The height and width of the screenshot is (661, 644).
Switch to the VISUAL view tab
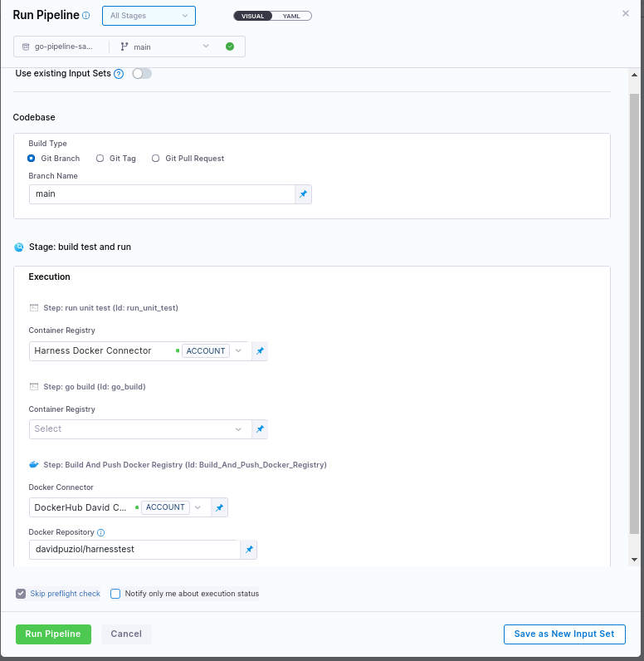[x=252, y=16]
